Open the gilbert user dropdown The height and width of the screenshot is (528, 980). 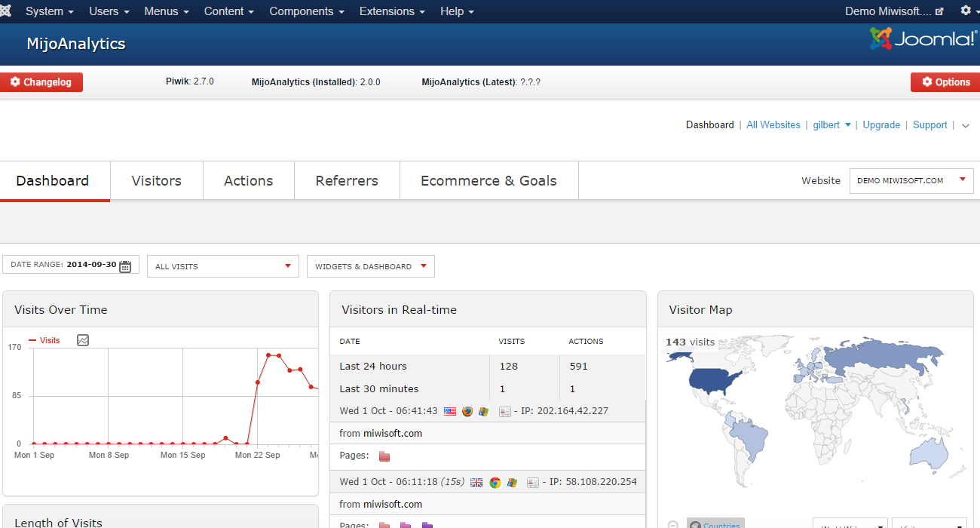(831, 125)
